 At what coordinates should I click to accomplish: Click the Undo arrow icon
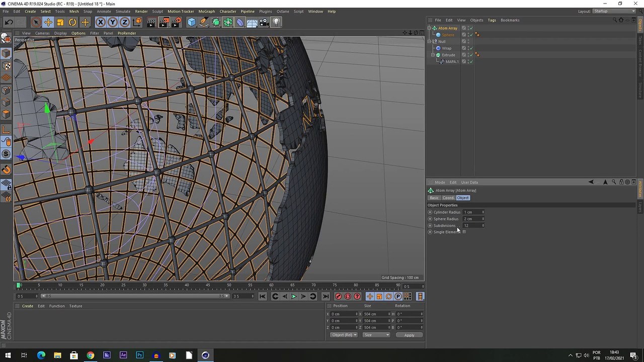tap(9, 22)
